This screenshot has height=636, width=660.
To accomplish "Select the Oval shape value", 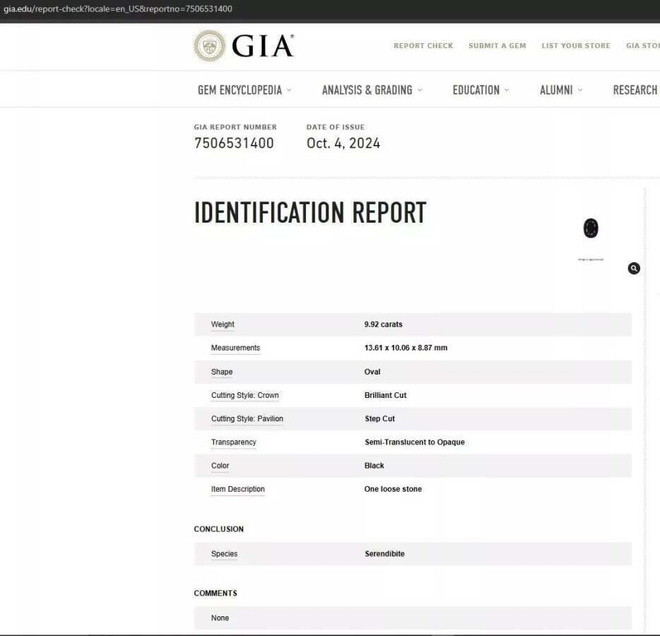I will click(x=373, y=372).
